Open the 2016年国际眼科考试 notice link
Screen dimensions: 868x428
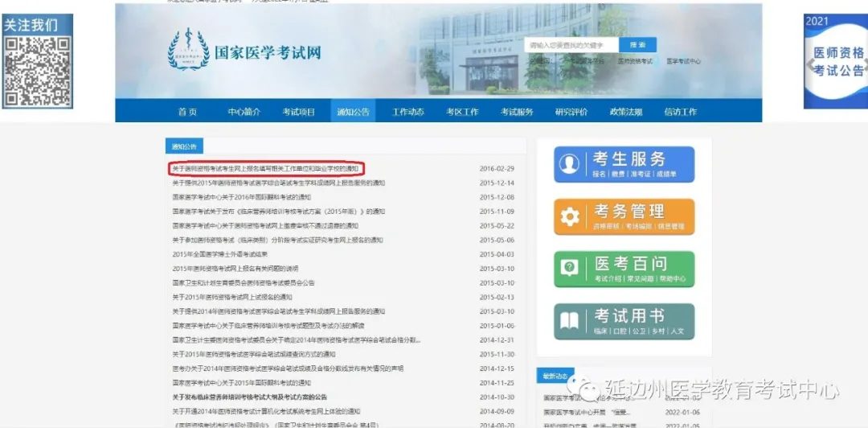(241, 197)
